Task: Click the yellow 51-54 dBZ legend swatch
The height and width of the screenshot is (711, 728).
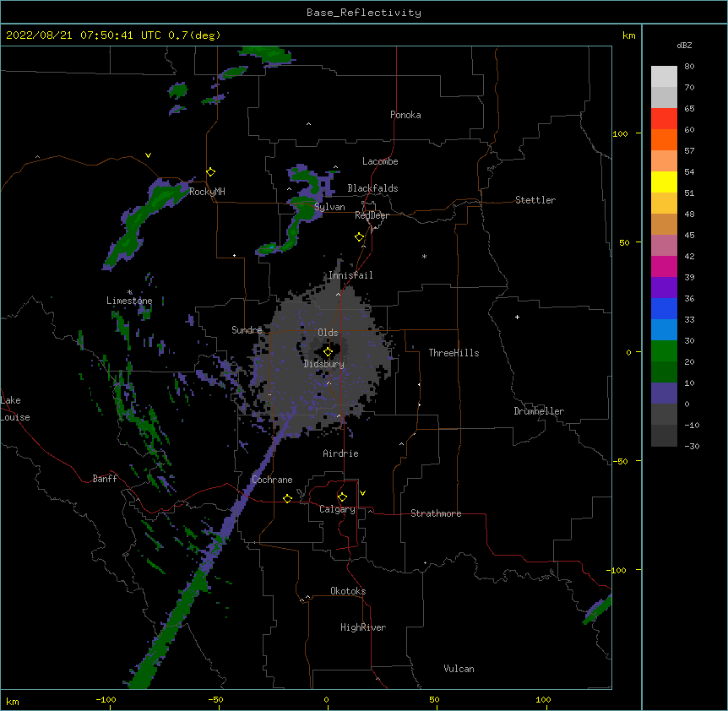Action: tap(664, 182)
